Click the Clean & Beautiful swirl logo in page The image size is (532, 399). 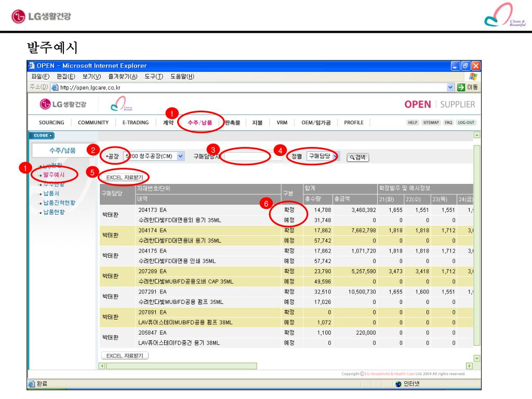(122, 103)
